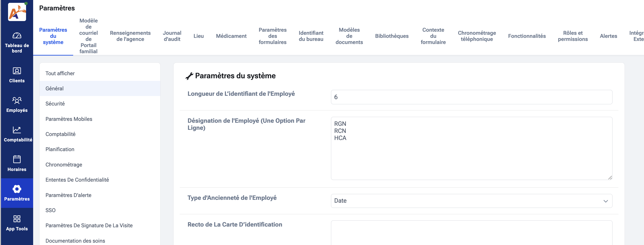Open the Tableau de bord dashboard icon
The width and height of the screenshot is (644, 245).
17,36
